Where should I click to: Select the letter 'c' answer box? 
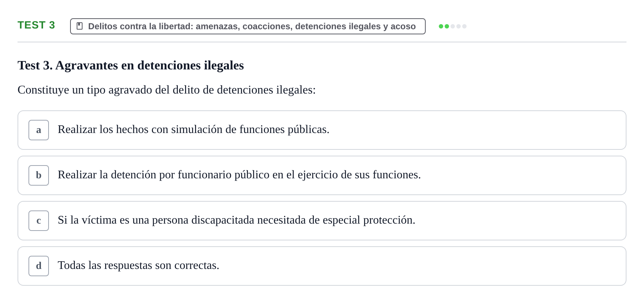pos(39,221)
